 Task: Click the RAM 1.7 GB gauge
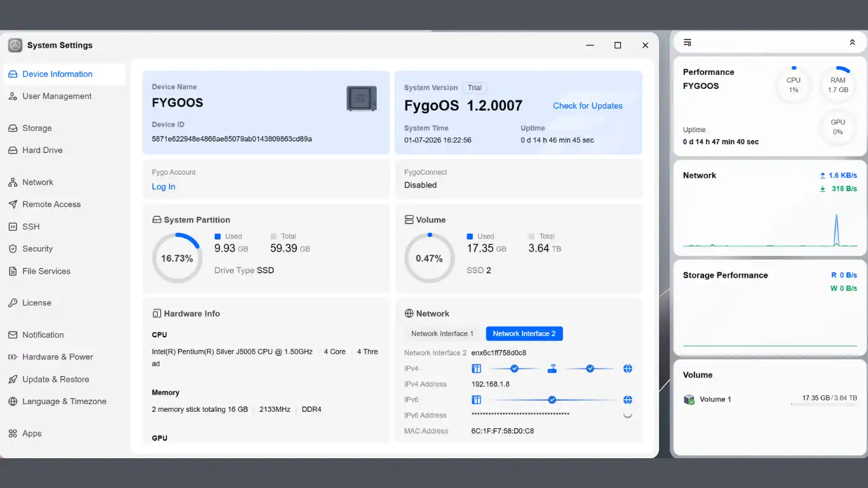[838, 85]
